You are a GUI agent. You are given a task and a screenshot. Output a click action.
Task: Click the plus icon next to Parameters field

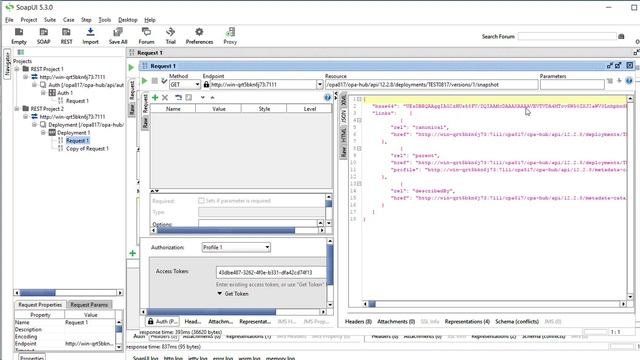[x=619, y=81]
